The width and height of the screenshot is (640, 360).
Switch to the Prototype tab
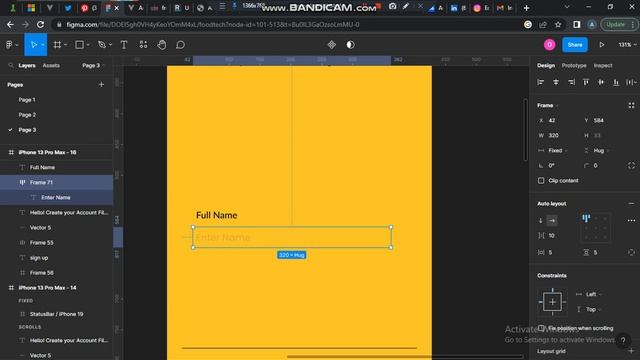coord(574,65)
